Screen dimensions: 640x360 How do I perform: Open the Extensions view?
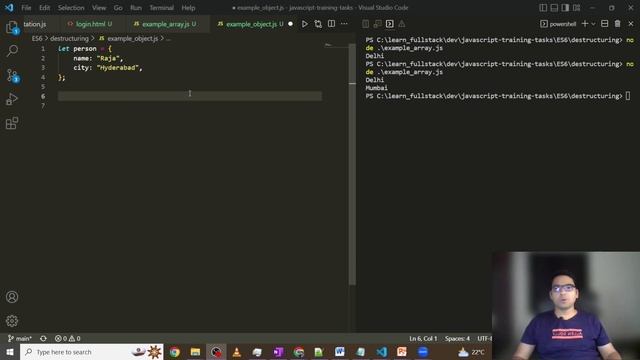tap(12, 123)
